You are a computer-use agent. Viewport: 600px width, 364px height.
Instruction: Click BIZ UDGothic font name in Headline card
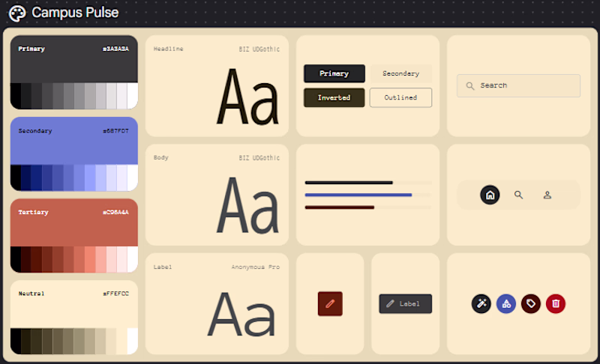pos(259,49)
